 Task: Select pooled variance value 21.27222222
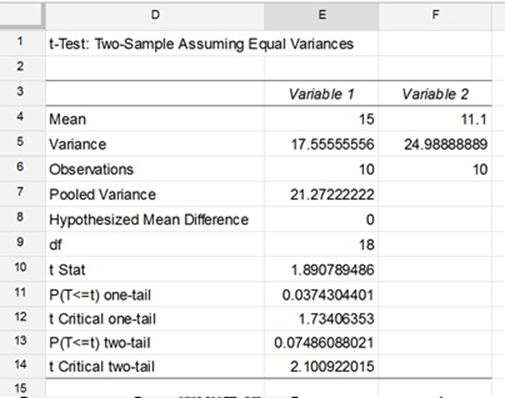pyautogui.click(x=321, y=194)
